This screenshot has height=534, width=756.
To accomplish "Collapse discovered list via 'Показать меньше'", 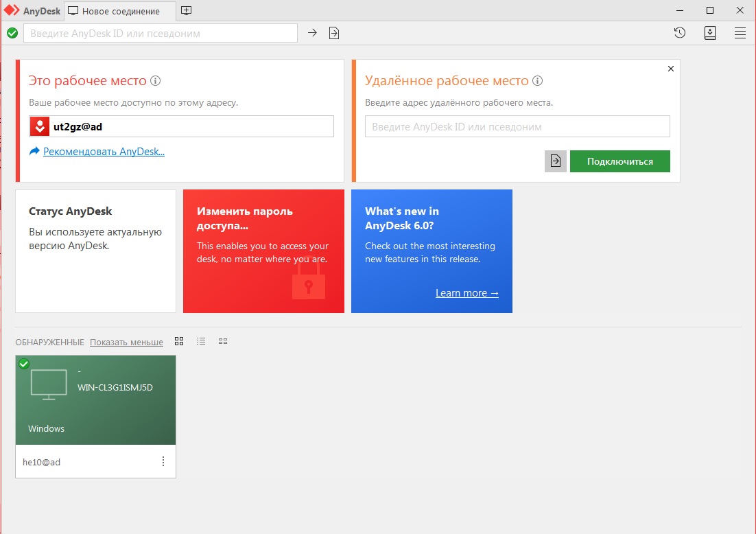I will point(126,342).
